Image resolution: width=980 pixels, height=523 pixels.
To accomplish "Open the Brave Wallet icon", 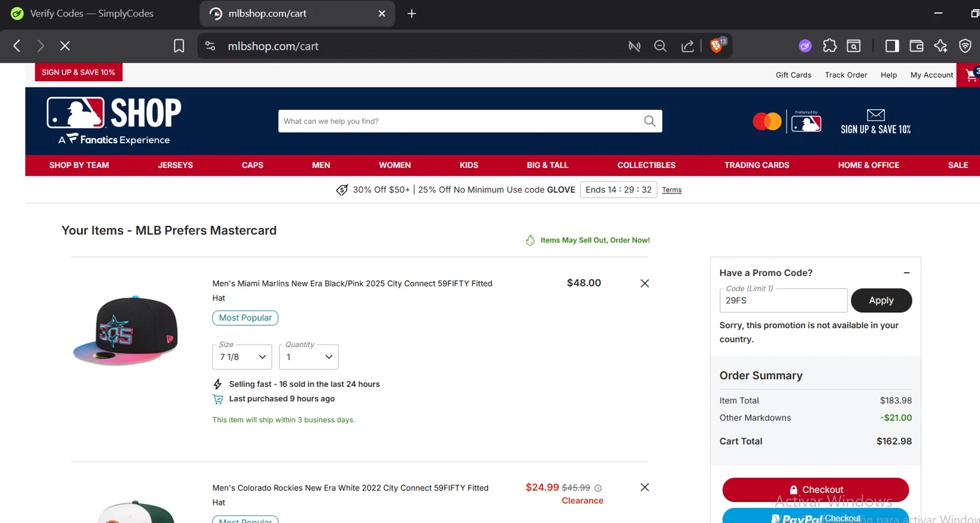I will (916, 46).
